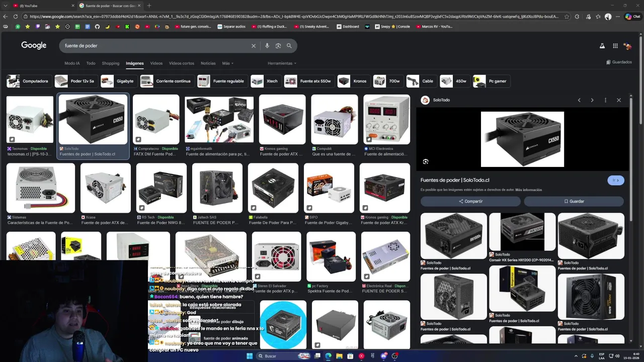Click the Compartir share button
Viewport: 644px width, 362px height.
tap(470, 201)
